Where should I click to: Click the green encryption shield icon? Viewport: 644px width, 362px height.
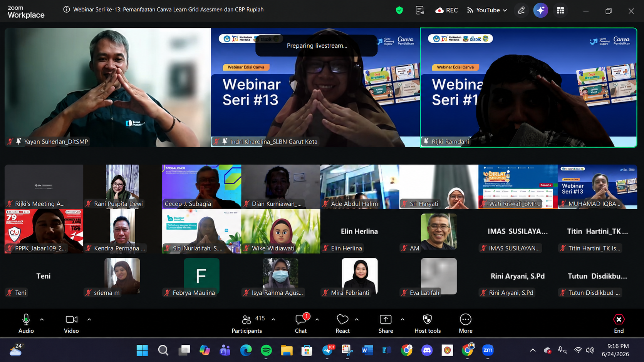[x=399, y=10]
